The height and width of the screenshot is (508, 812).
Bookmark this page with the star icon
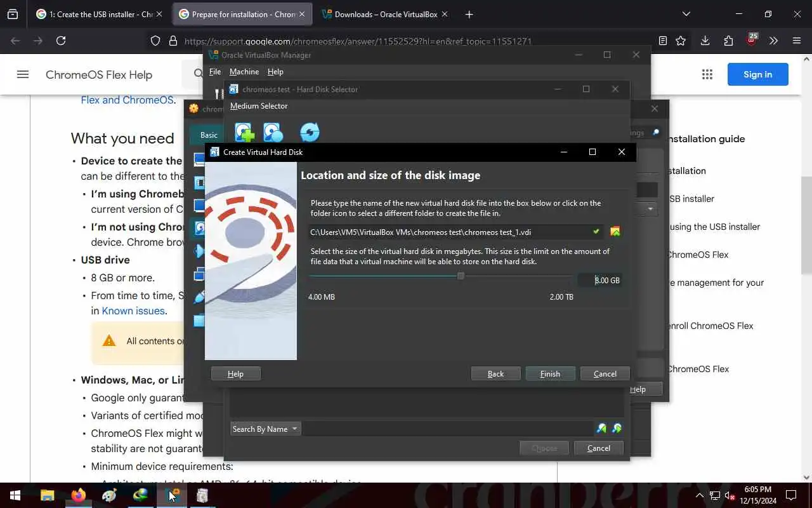(681, 41)
